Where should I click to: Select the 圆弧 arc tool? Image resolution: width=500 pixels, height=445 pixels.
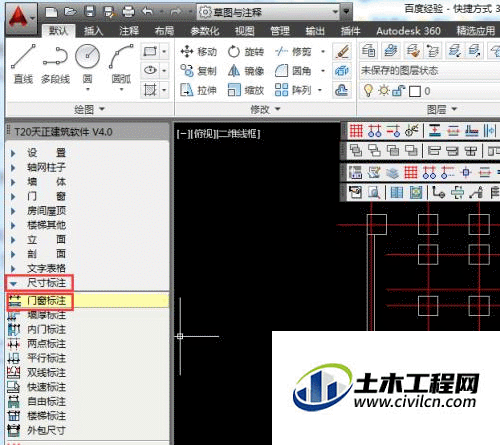click(x=121, y=65)
